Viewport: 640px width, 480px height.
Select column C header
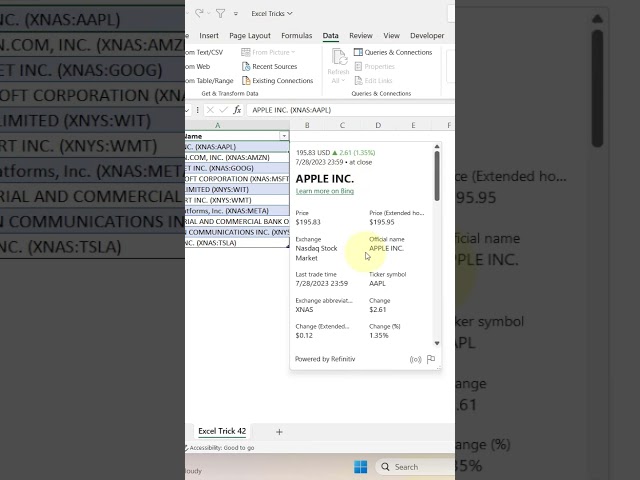pos(342,125)
